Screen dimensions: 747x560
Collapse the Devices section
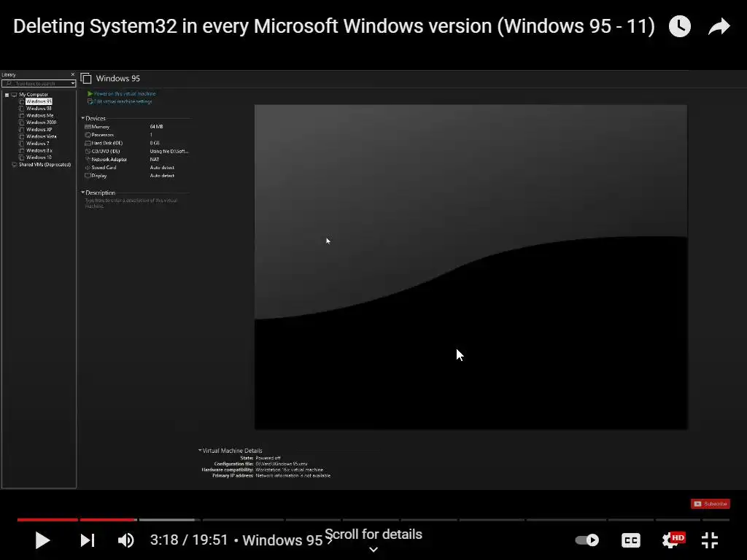click(x=82, y=118)
